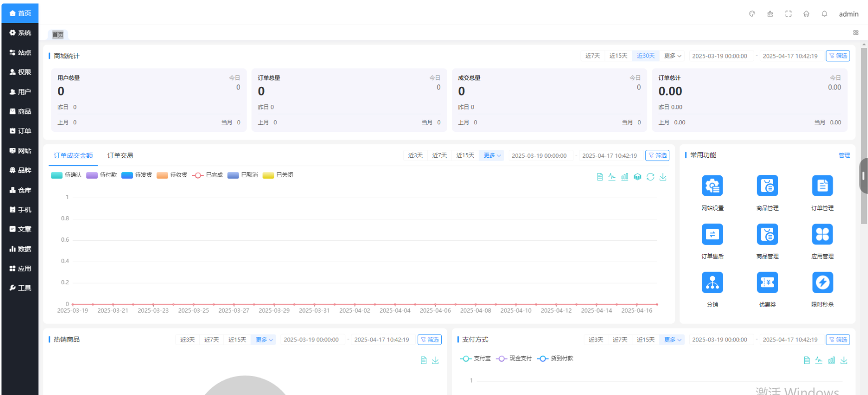868x395 pixels.
Task: Click 筛选 button in 商城统计
Action: (838, 56)
